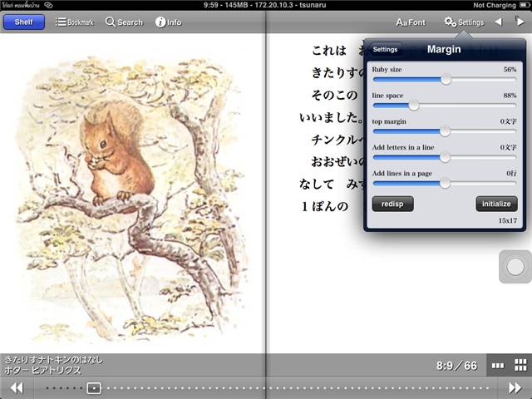This screenshot has width=532, height=399.
Task: Tap the AssistiveTouch floating button
Action: [515, 267]
